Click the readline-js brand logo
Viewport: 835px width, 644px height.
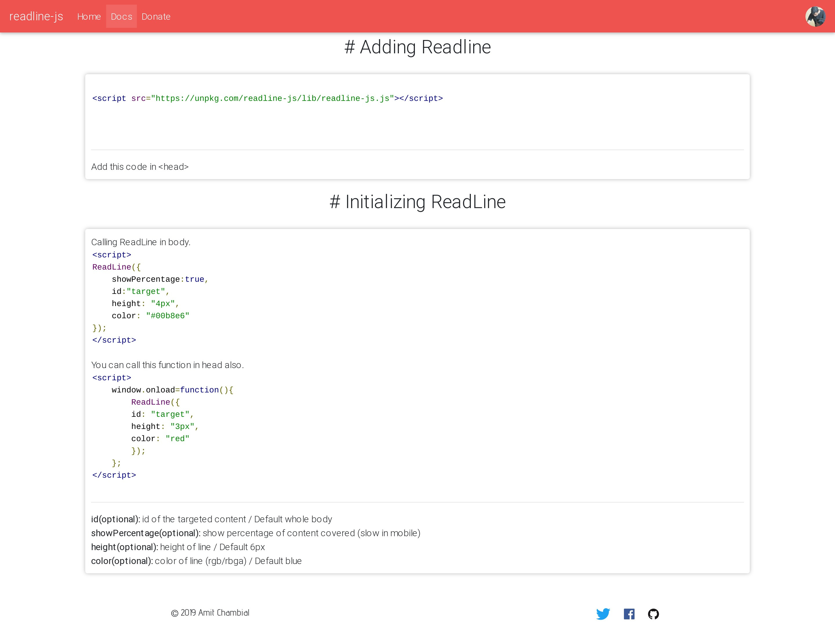[36, 17]
